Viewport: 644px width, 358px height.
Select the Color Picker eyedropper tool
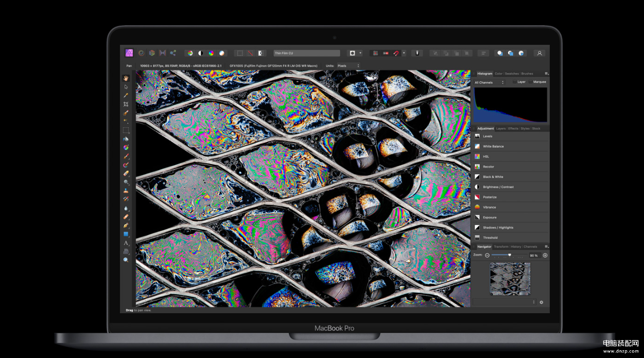pyautogui.click(x=126, y=95)
